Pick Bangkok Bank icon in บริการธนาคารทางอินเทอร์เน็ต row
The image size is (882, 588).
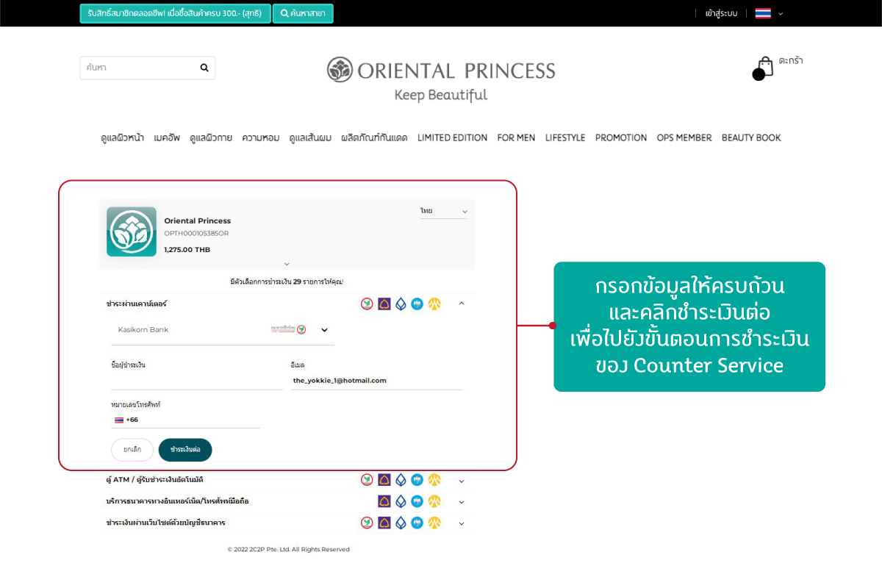pyautogui.click(x=401, y=501)
